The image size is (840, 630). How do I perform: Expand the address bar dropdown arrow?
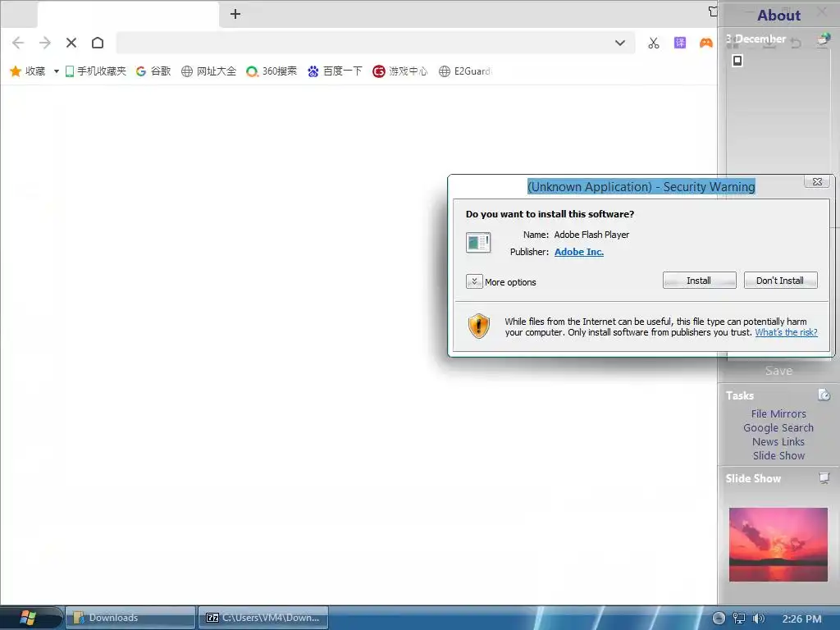[620, 43]
